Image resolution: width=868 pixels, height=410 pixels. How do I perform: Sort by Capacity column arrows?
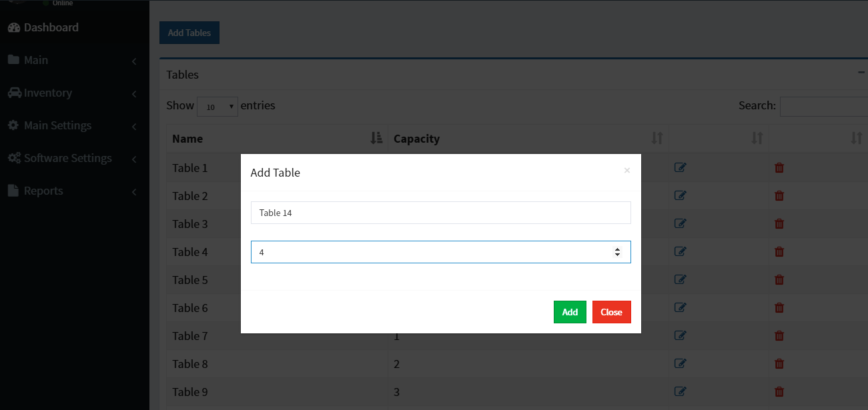pyautogui.click(x=657, y=139)
